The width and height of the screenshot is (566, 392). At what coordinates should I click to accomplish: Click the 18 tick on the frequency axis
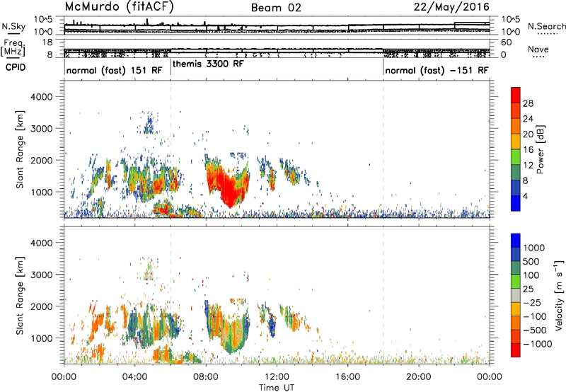pos(47,42)
